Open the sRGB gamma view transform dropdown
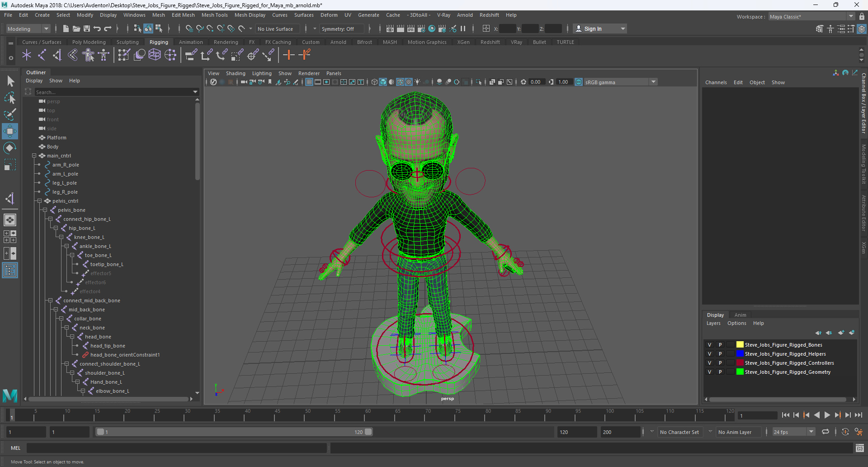This screenshot has width=868, height=467. click(x=620, y=82)
